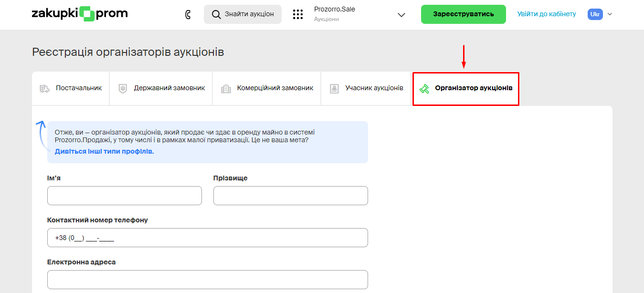The height and width of the screenshot is (293, 644).
Task: Click the Знайти аукціон search box
Action: click(x=243, y=14)
